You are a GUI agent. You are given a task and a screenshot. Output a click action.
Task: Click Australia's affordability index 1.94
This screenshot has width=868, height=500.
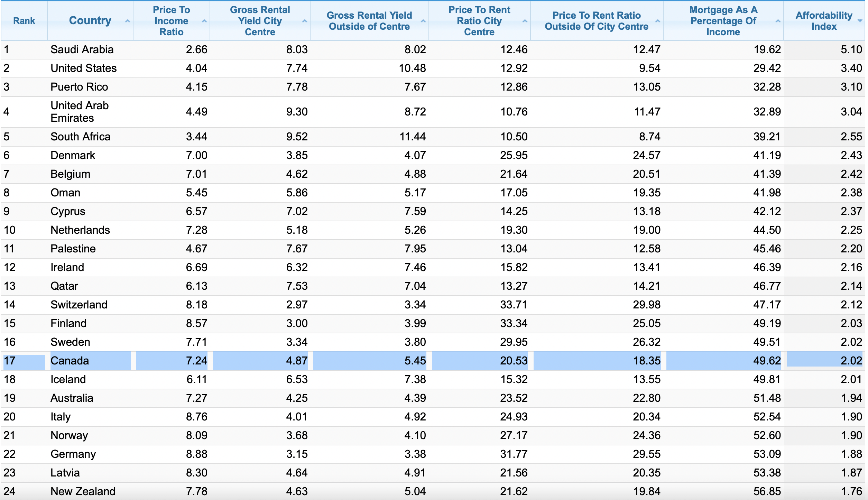point(851,398)
